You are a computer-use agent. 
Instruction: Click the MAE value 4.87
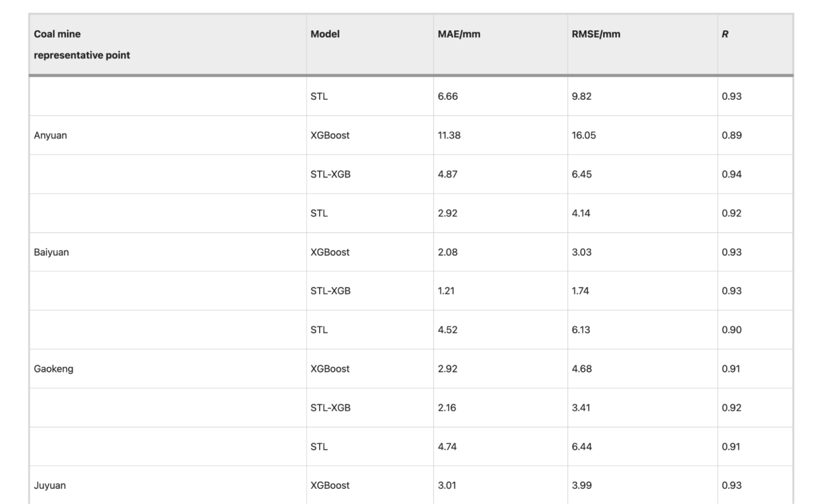pos(447,174)
